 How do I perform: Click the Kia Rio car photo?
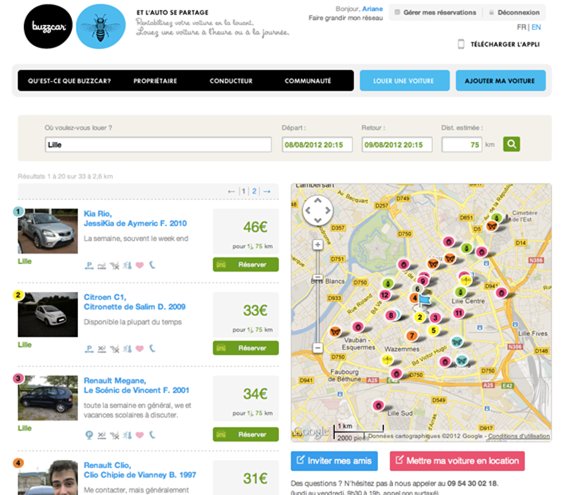pos(48,231)
